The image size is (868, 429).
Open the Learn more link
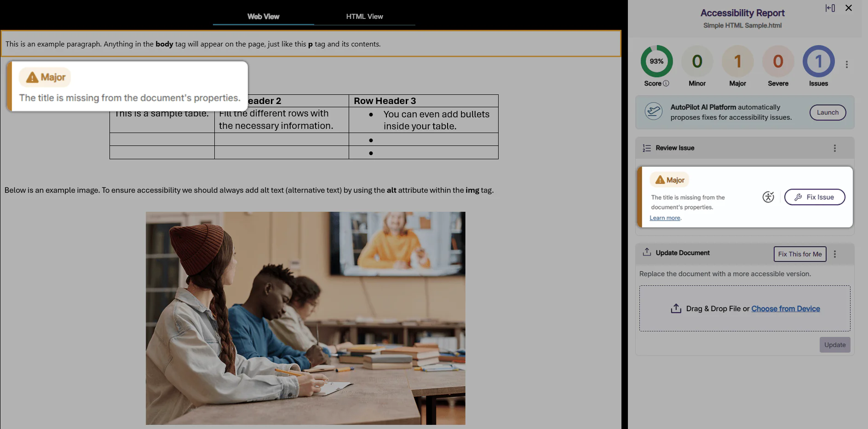[665, 217]
